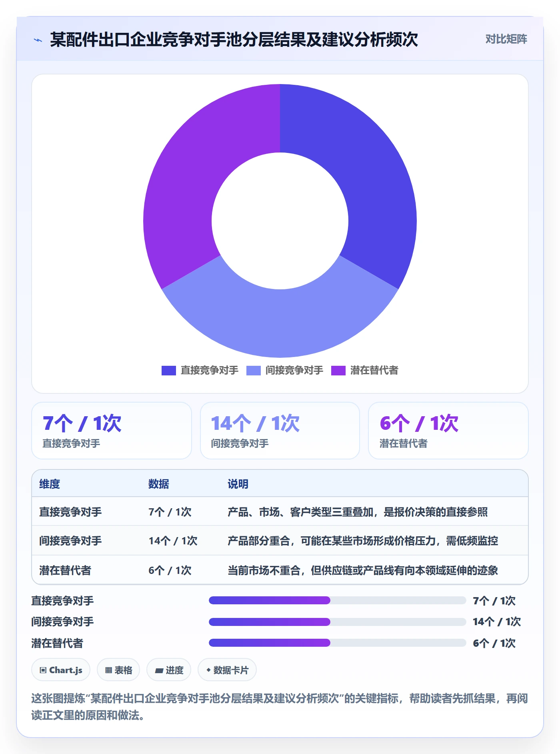Click the 间接竞争对手 progress bar
The width and height of the screenshot is (560, 754).
[x=337, y=622]
